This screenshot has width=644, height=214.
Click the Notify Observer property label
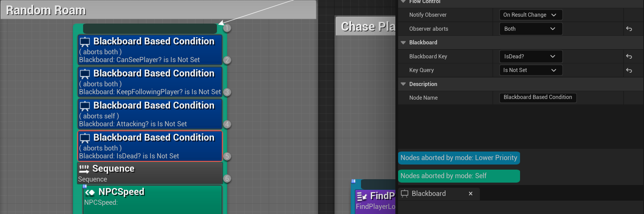[x=428, y=15]
